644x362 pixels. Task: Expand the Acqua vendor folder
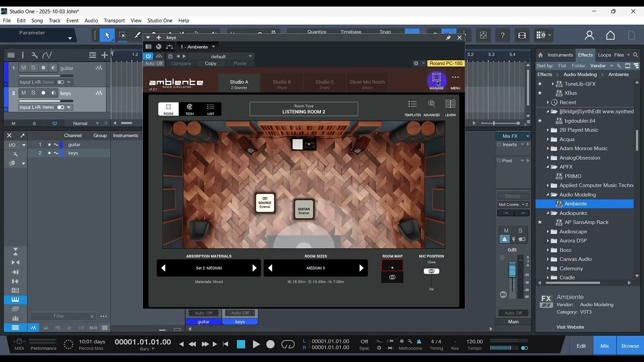coord(548,139)
